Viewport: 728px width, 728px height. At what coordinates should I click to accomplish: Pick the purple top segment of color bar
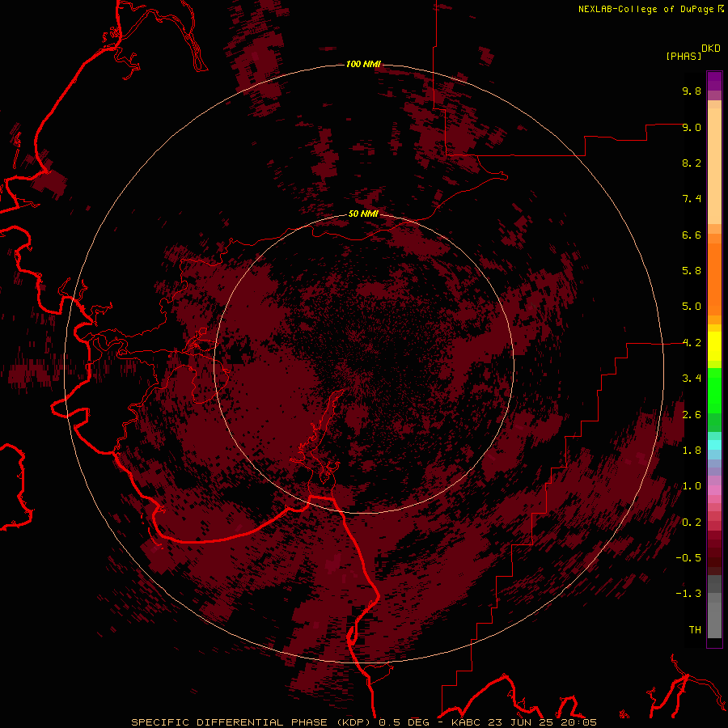point(714,81)
